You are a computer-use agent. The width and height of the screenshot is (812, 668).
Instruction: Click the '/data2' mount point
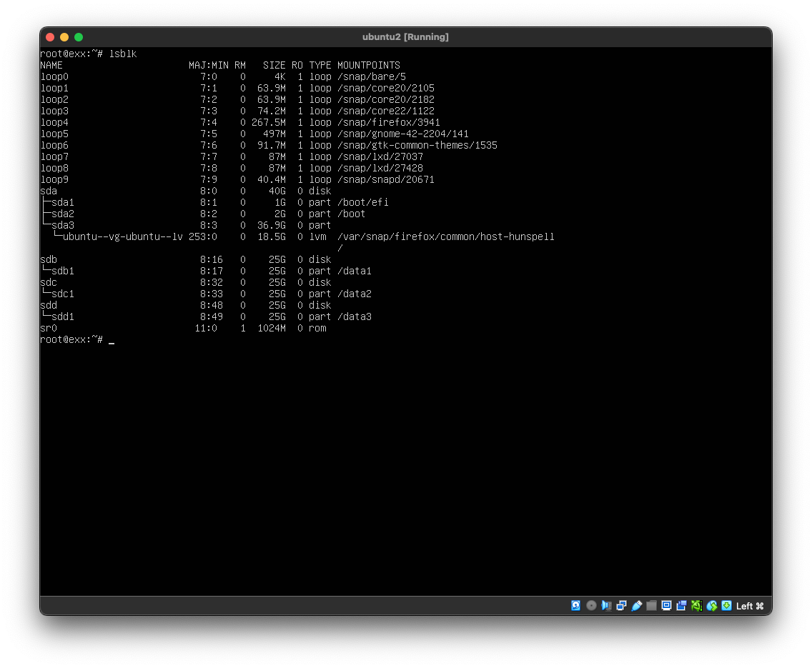point(355,294)
